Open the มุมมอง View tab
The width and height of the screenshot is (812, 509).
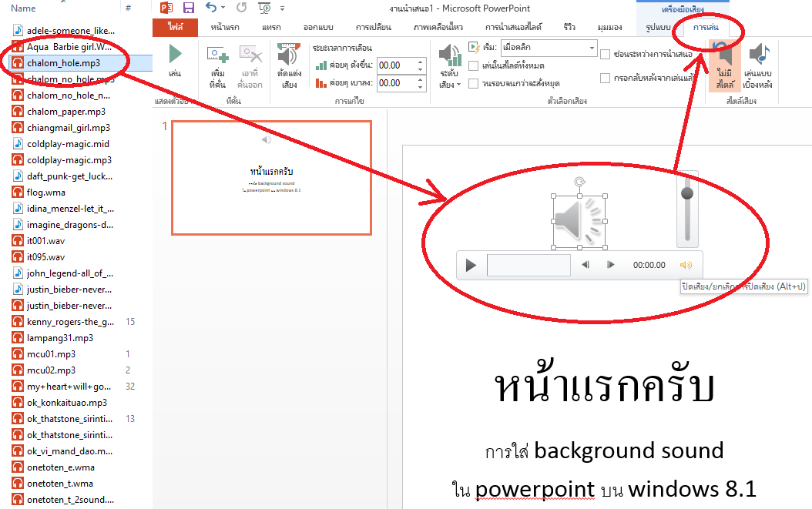click(609, 27)
